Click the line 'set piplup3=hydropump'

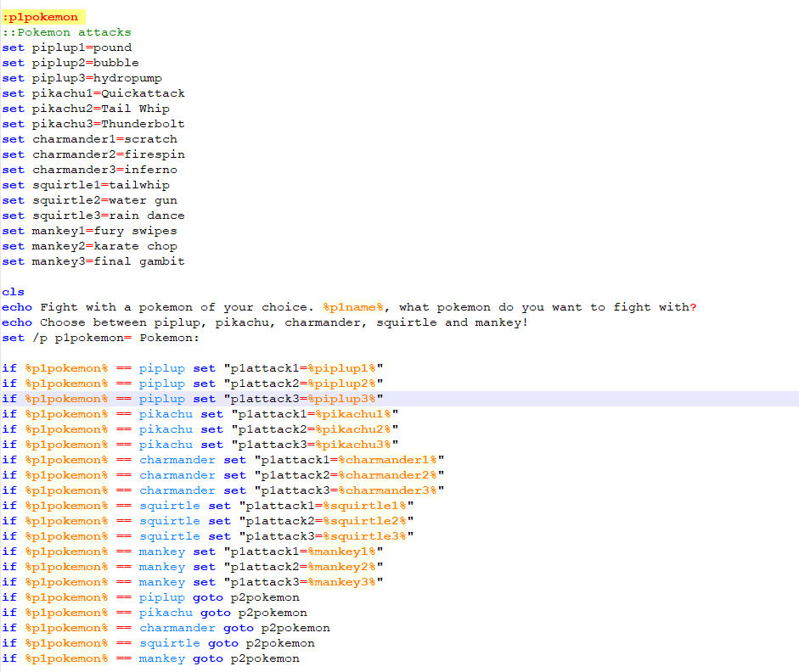pyautogui.click(x=82, y=78)
